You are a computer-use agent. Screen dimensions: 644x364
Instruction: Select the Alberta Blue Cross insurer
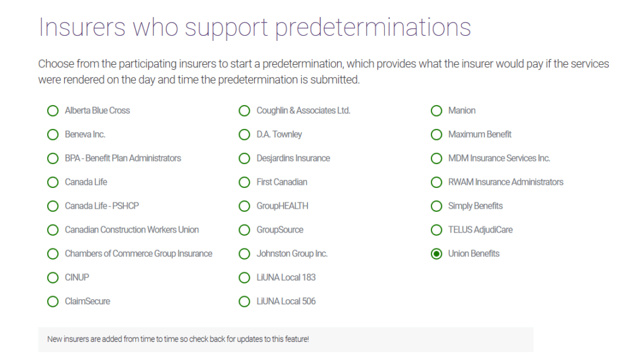[53, 111]
